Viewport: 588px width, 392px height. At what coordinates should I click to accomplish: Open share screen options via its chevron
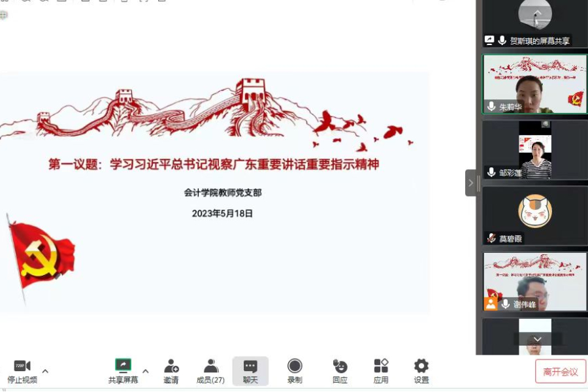146,371
